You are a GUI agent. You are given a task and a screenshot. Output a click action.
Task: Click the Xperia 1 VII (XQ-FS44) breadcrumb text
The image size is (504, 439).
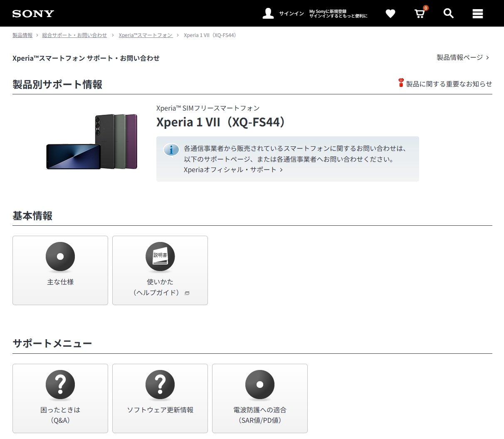(x=210, y=35)
